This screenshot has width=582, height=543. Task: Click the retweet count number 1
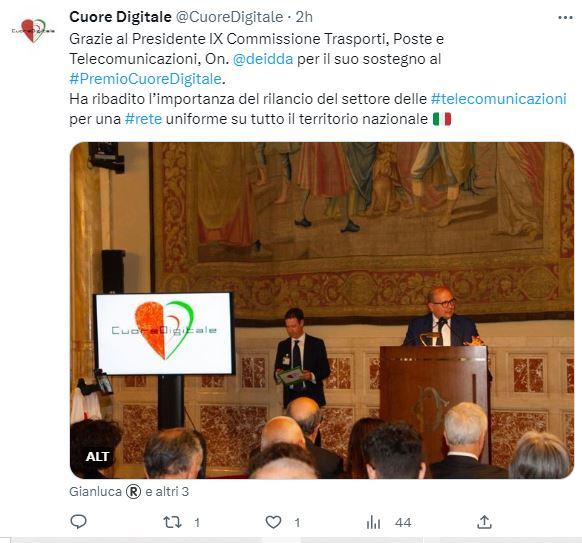[x=197, y=523]
